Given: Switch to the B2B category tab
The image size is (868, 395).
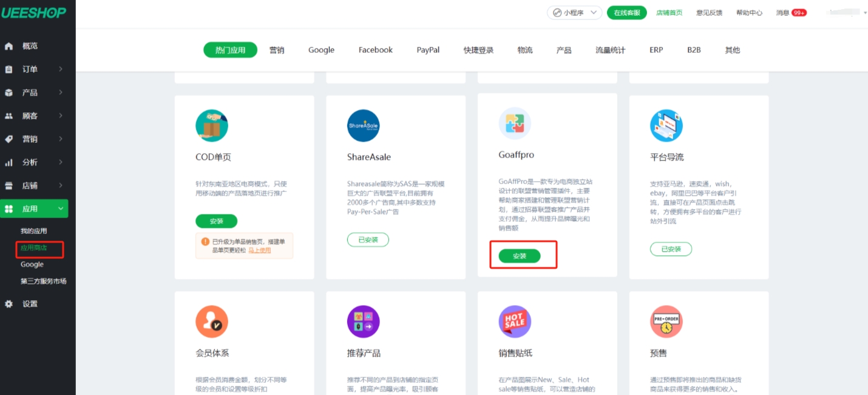Looking at the screenshot, I should [x=694, y=50].
